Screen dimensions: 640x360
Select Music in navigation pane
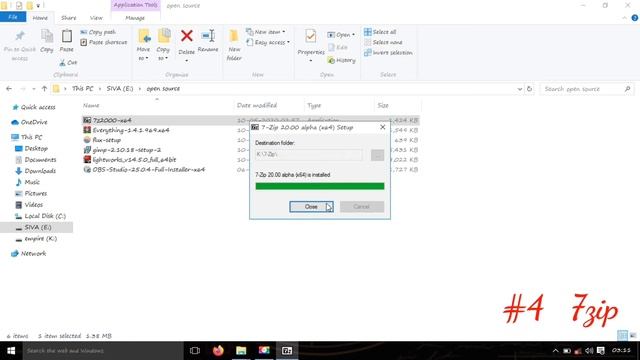[x=32, y=182]
